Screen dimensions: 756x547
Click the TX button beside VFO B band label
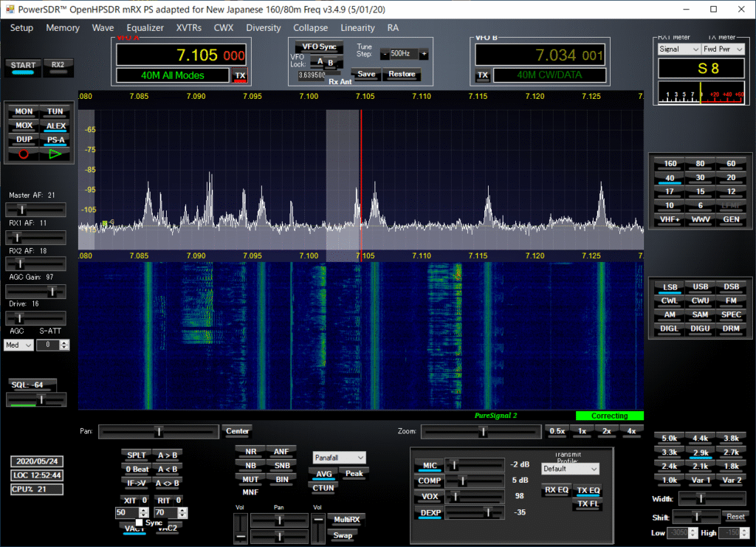click(x=482, y=75)
